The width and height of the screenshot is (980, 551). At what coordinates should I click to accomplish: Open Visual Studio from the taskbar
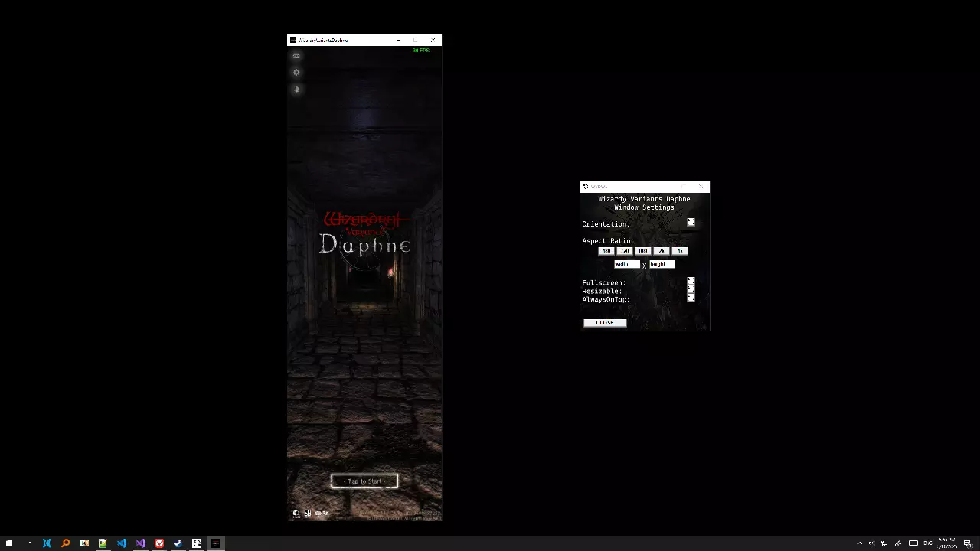[140, 543]
